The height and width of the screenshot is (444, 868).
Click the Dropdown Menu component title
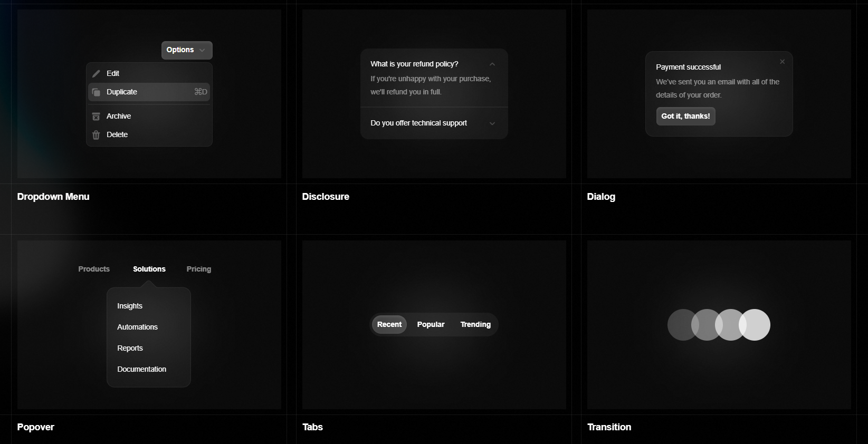click(53, 197)
